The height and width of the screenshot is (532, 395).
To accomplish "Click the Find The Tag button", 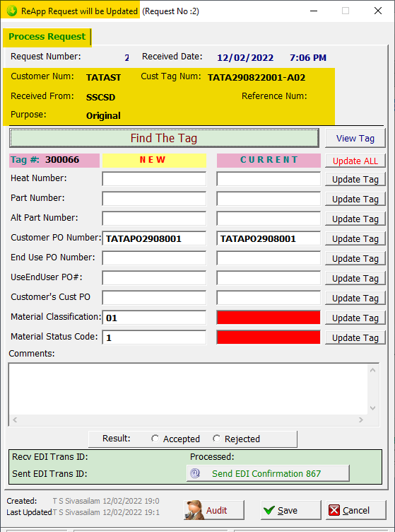I will [164, 138].
